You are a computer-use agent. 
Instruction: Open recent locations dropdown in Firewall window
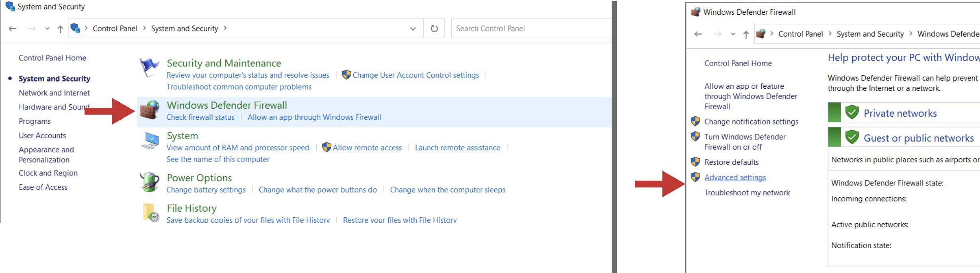tap(733, 34)
